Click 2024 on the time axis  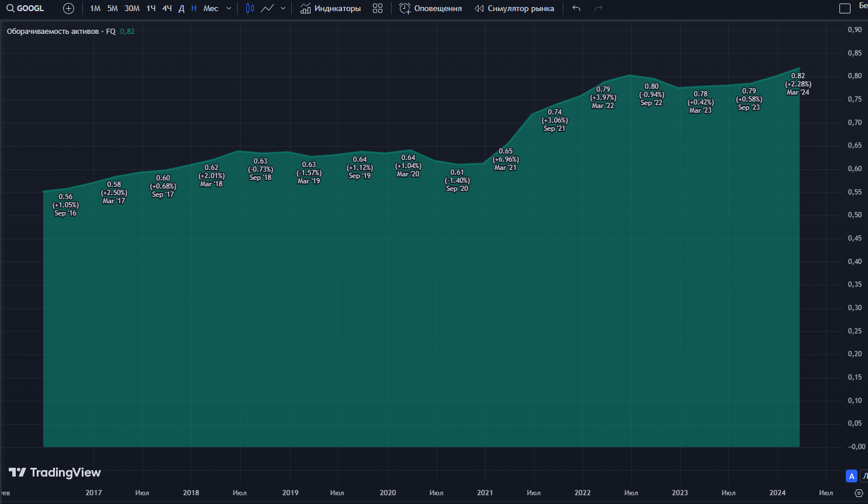(x=778, y=493)
